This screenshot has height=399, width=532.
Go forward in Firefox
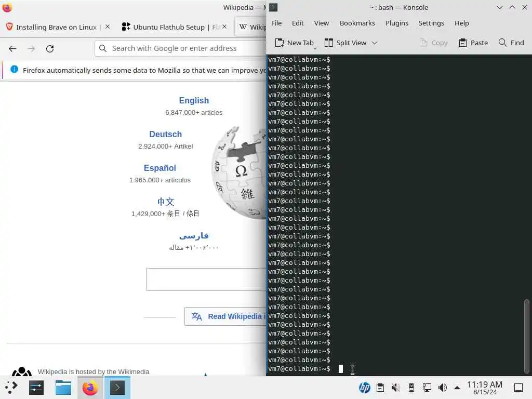click(x=31, y=48)
